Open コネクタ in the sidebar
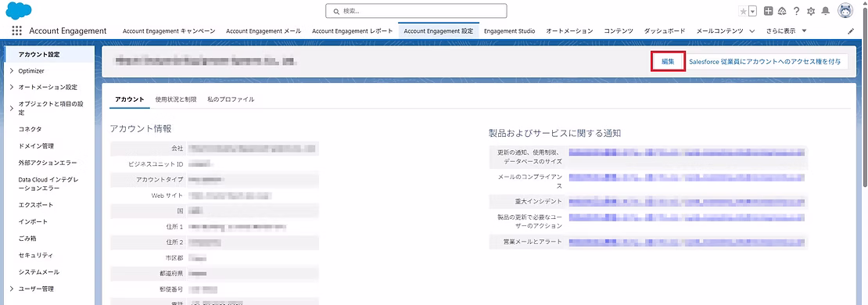Image resolution: width=868 pixels, height=305 pixels. pyautogui.click(x=30, y=129)
